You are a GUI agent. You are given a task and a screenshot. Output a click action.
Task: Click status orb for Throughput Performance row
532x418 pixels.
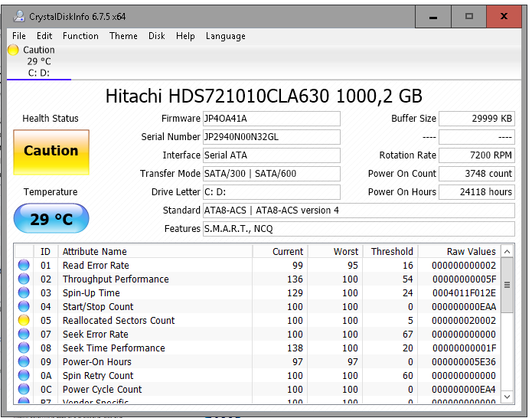[x=24, y=279]
